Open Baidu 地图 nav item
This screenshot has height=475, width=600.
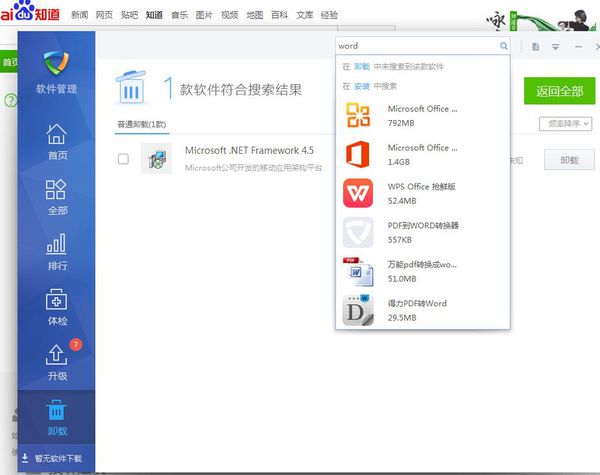255,15
